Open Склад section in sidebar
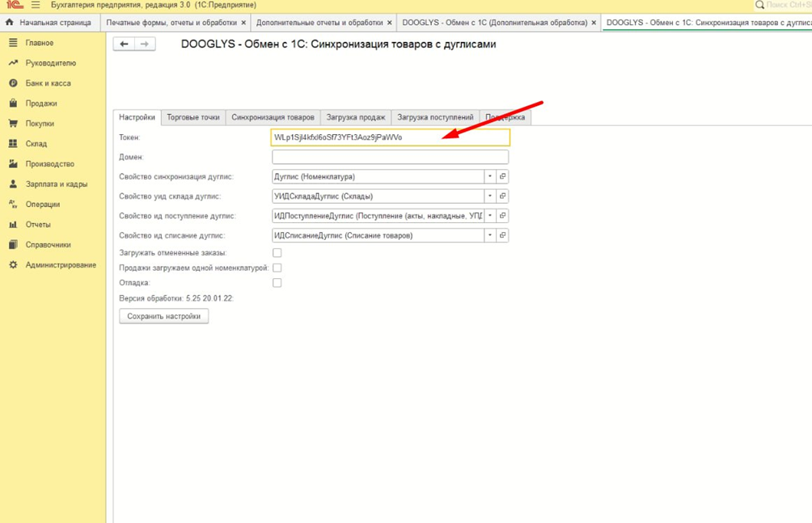812x523 pixels. (x=36, y=144)
